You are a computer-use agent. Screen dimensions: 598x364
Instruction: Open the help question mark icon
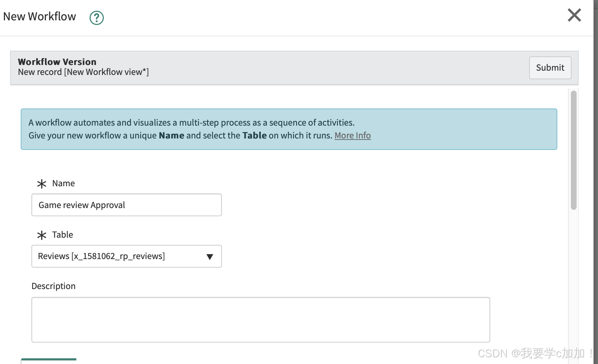tap(96, 17)
